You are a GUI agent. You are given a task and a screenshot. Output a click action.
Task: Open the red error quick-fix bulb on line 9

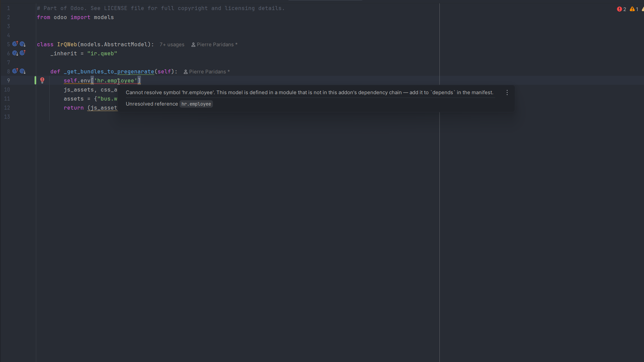(x=42, y=80)
